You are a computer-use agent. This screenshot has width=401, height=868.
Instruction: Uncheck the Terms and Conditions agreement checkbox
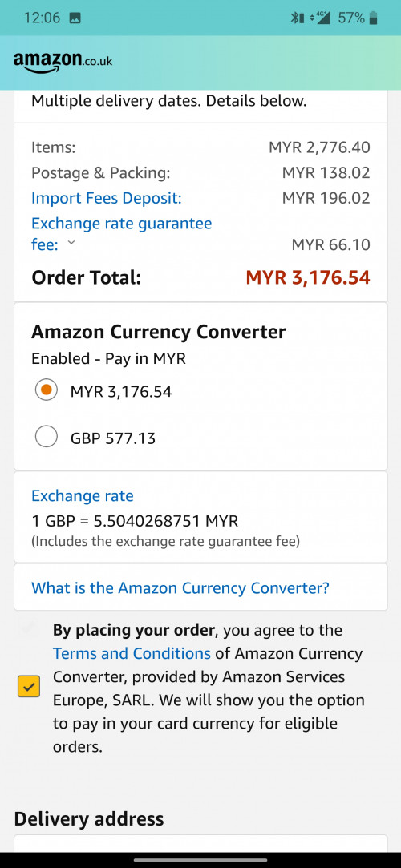[x=29, y=686]
